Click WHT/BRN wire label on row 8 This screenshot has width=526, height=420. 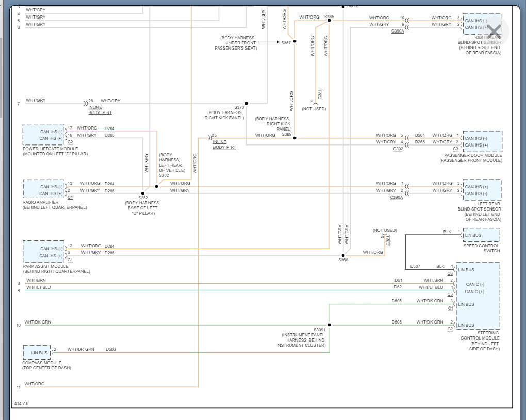pos(36,280)
